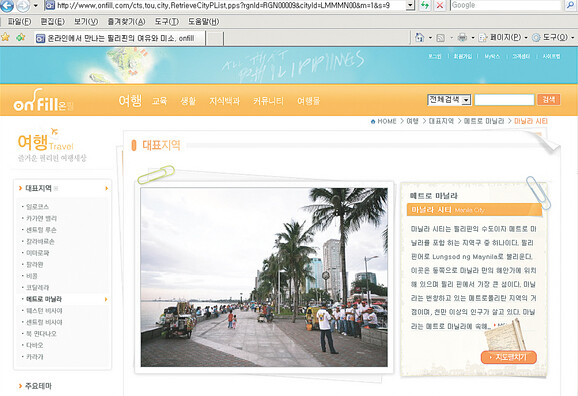Open the address bar URL dropdown
This screenshot has height=396, width=578.
(410, 6)
